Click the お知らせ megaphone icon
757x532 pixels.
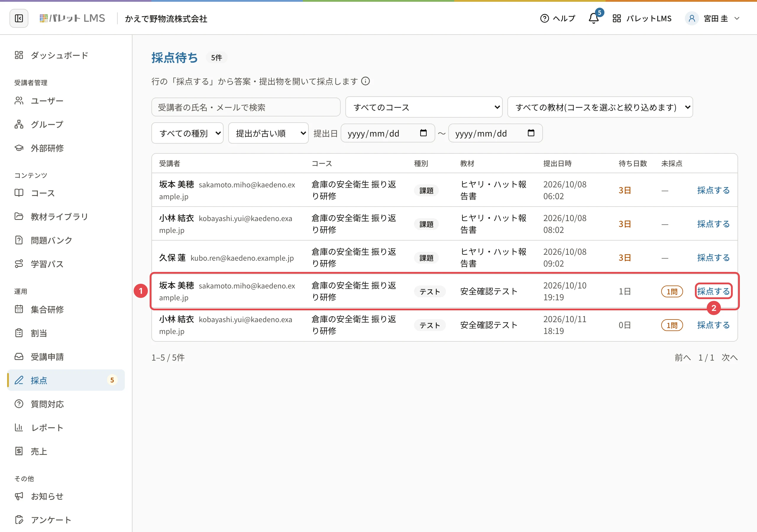(19, 496)
